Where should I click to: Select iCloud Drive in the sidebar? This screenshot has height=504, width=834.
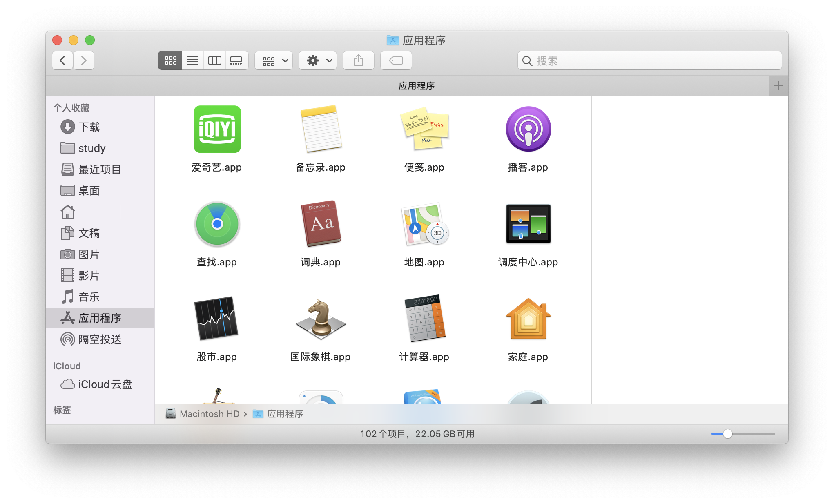click(105, 384)
